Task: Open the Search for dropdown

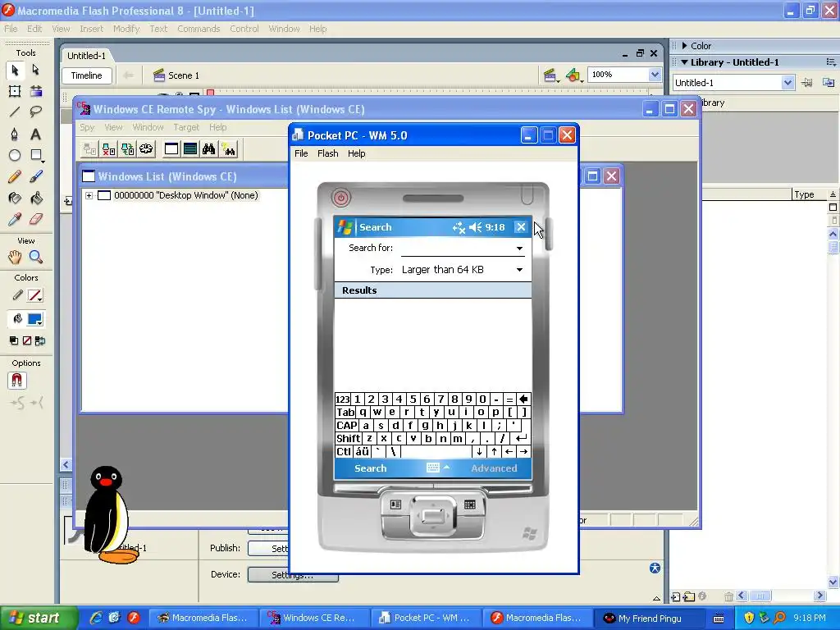Action: [519, 248]
